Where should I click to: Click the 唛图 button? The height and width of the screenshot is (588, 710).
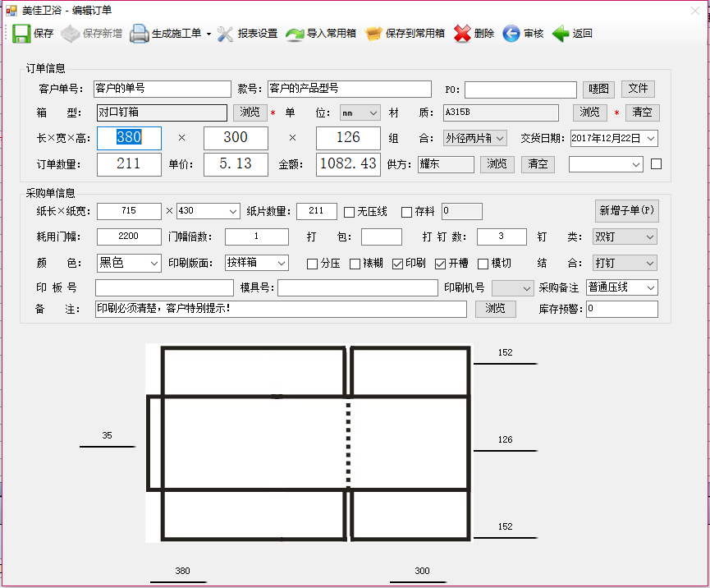click(598, 89)
